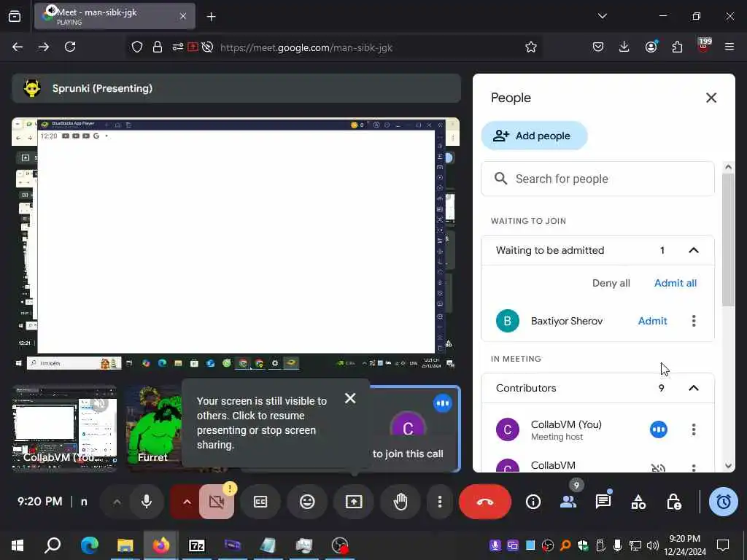This screenshot has height=560, width=747.
Task: Leave the call with red hang-up button
Action: 485,502
